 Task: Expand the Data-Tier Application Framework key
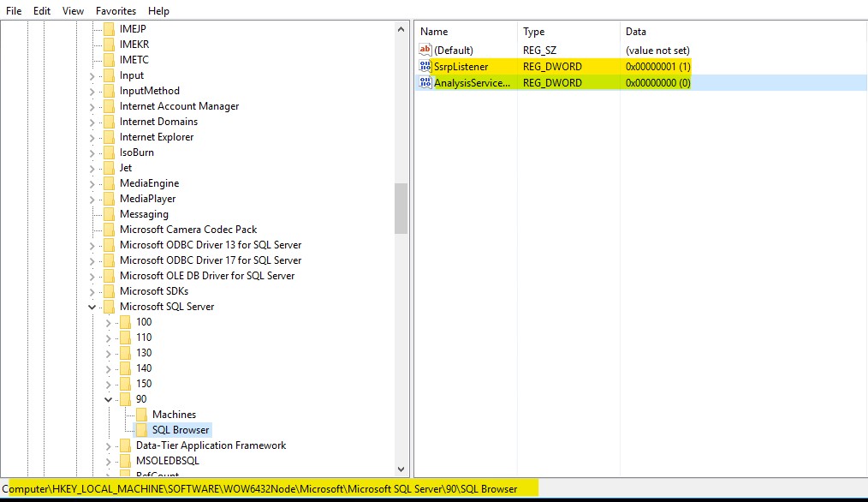tap(109, 446)
